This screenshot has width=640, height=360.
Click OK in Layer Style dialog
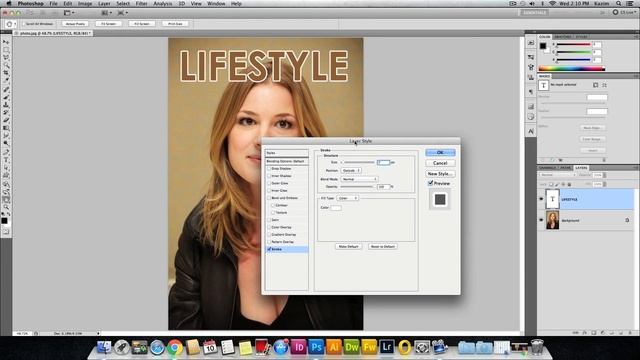(440, 153)
